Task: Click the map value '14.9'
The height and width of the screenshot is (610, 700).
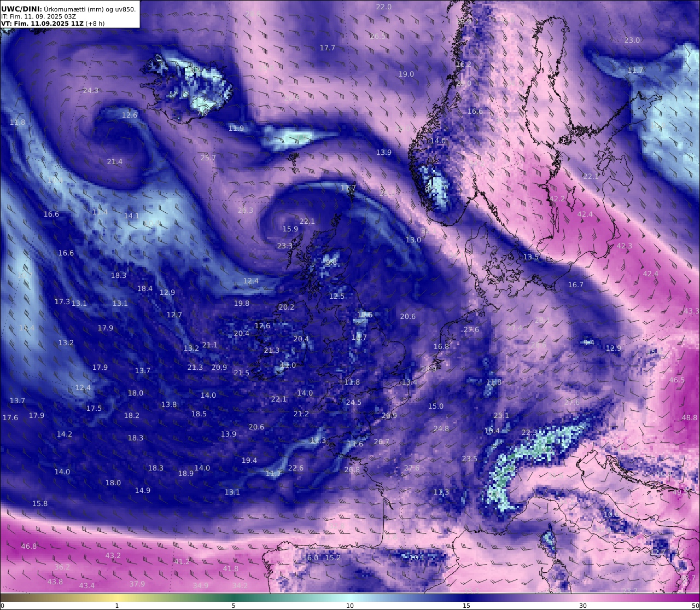Action: coord(143,490)
